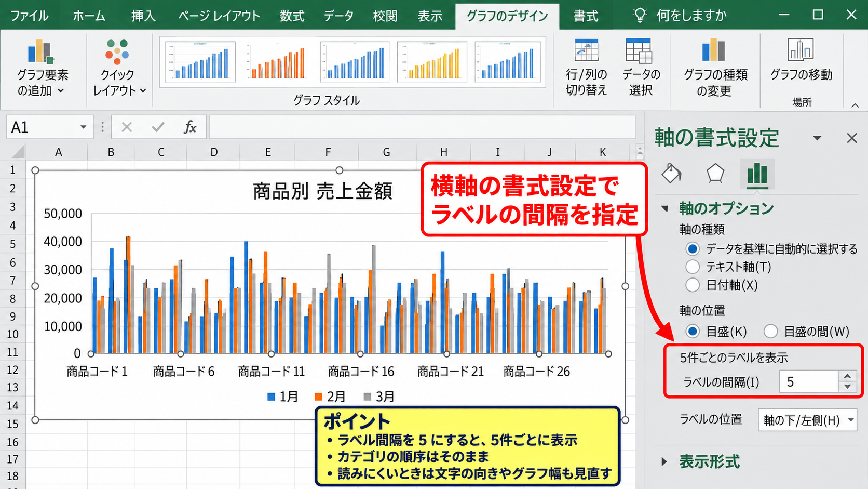Collapse the ribbon with the chevron

tap(855, 105)
